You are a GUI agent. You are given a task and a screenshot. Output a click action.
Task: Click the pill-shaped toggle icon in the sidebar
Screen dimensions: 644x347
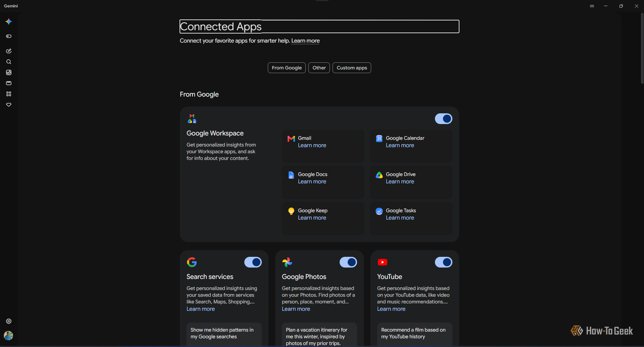pyautogui.click(x=9, y=36)
